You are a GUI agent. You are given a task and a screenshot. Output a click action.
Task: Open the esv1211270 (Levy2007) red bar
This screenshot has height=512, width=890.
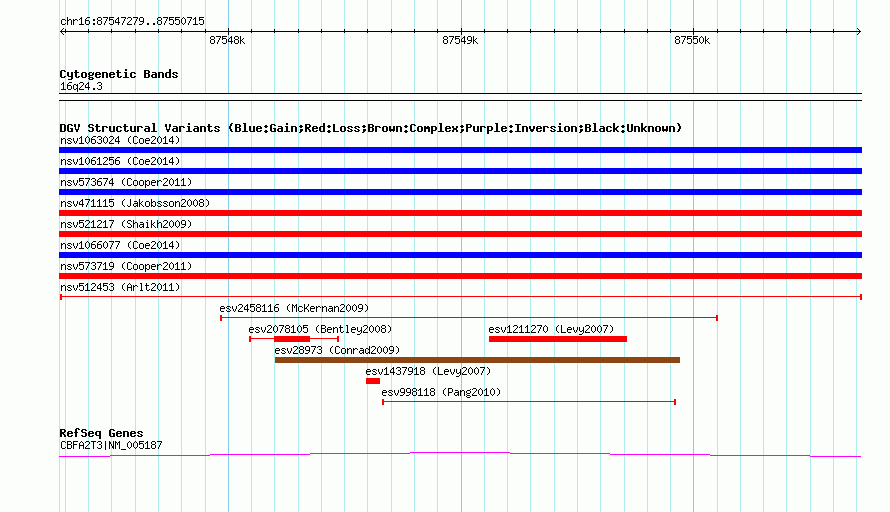(558, 339)
